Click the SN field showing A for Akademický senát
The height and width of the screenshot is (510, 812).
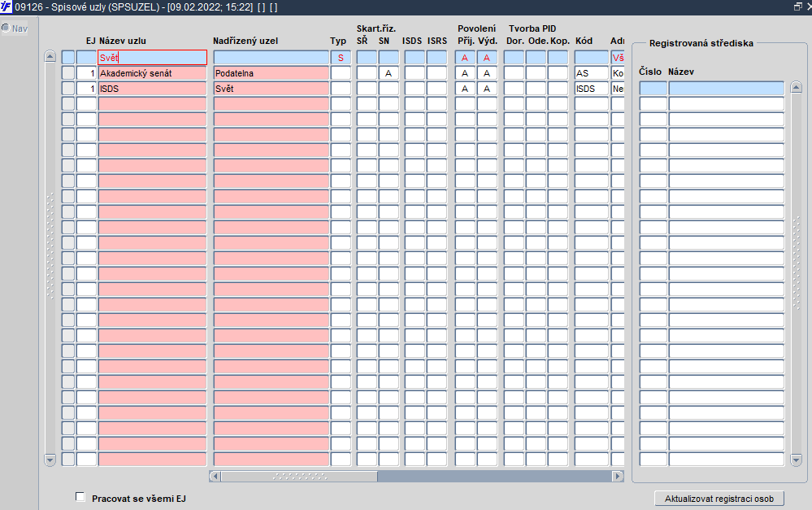tap(389, 73)
